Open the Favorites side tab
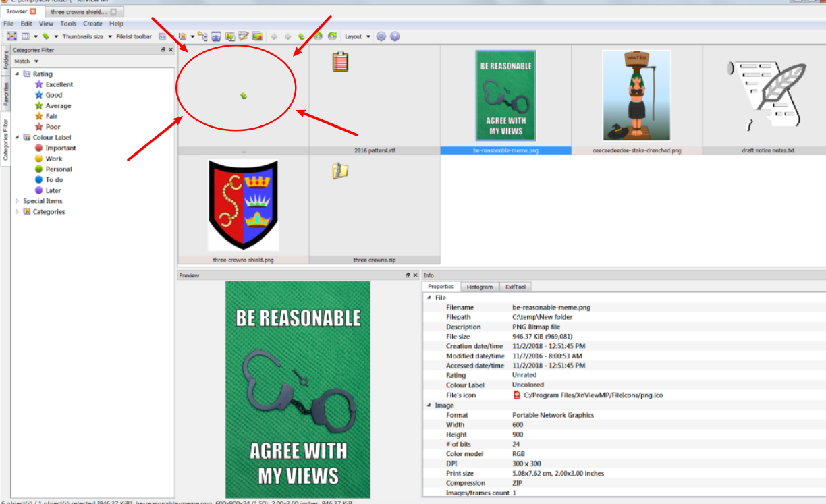 pyautogui.click(x=6, y=95)
